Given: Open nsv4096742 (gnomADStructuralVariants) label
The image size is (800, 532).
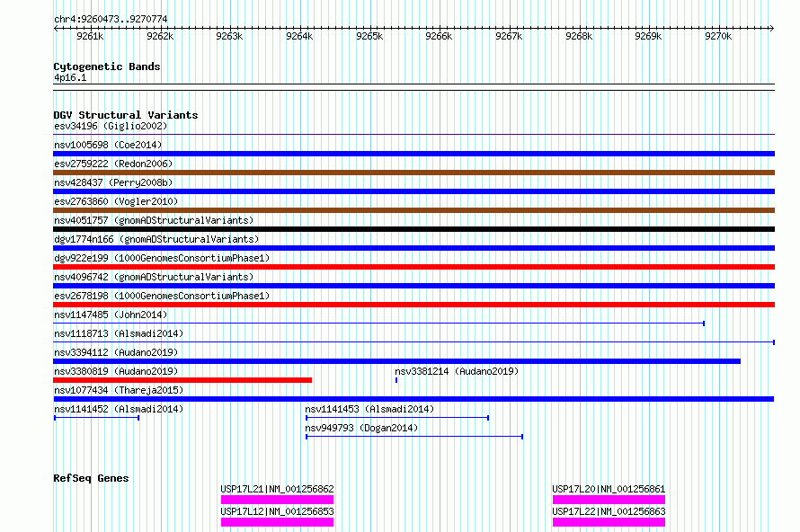Looking at the screenshot, I should coord(154,277).
